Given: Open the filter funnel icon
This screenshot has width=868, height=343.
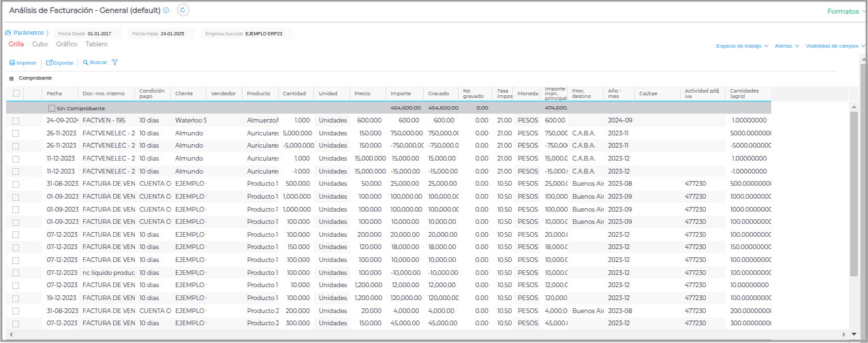Looking at the screenshot, I should pyautogui.click(x=114, y=63).
